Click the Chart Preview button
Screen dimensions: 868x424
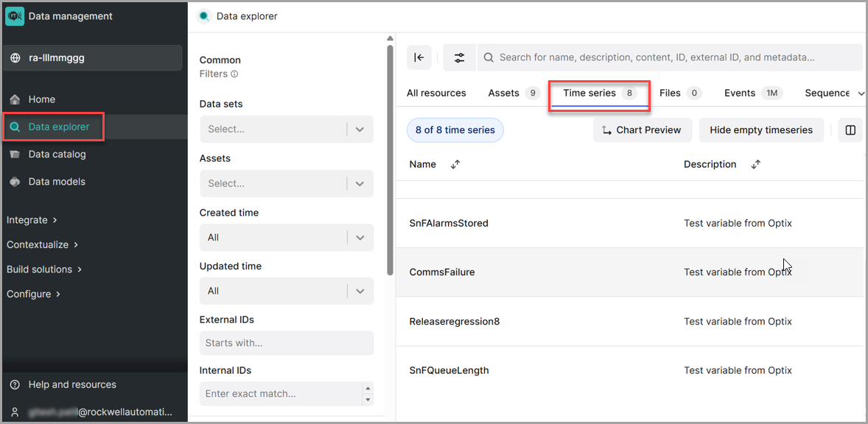642,130
